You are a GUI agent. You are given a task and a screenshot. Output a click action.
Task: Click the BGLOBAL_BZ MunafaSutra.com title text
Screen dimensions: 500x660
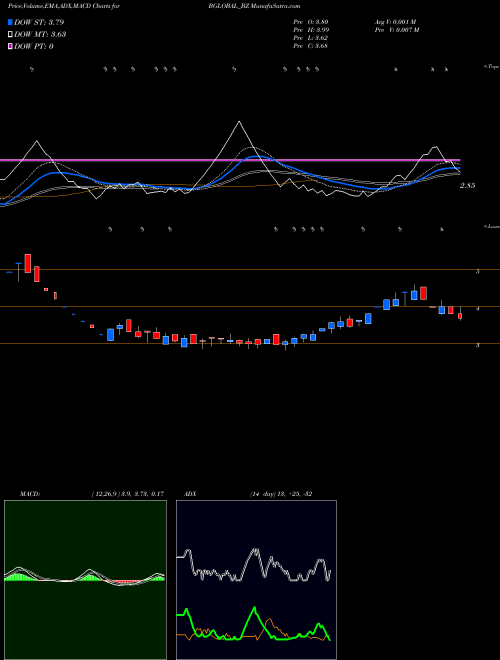(x=254, y=6)
